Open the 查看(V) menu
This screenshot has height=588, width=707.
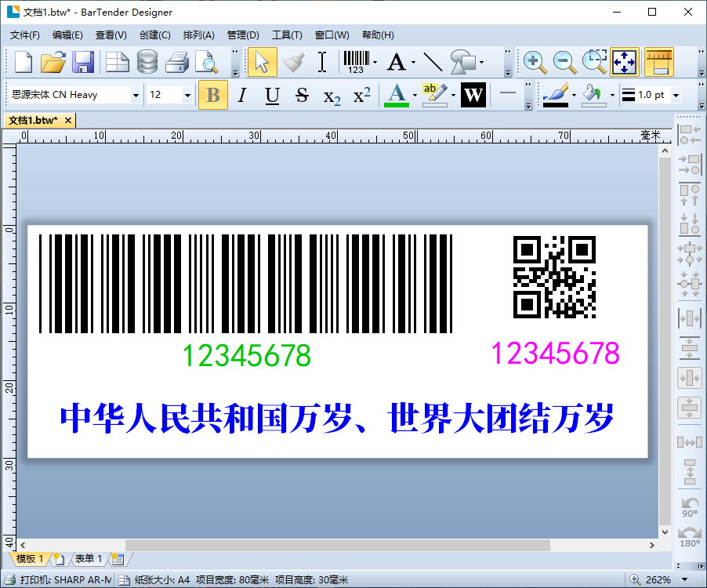pos(111,35)
